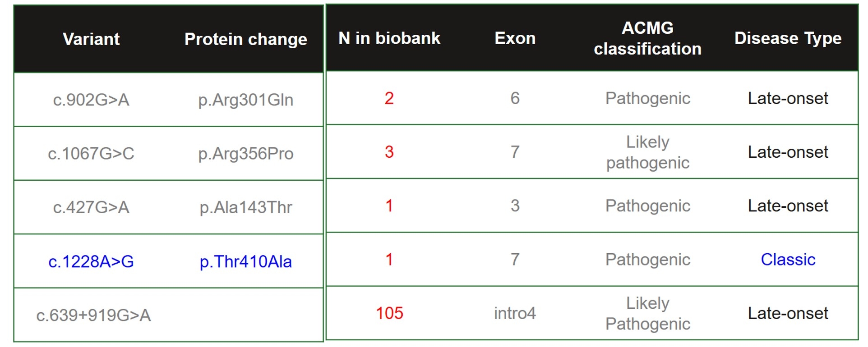Select the ACMG classification header
Image resolution: width=868 pixels, height=347 pixels.
coord(647,38)
